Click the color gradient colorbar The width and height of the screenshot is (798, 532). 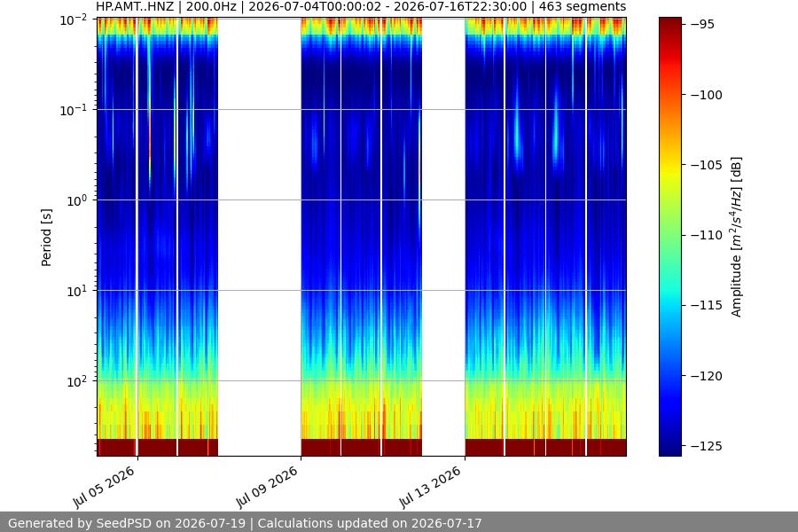669,237
